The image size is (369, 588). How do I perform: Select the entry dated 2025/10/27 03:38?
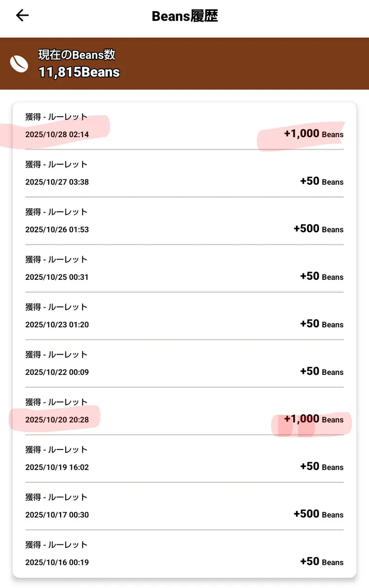57,182
